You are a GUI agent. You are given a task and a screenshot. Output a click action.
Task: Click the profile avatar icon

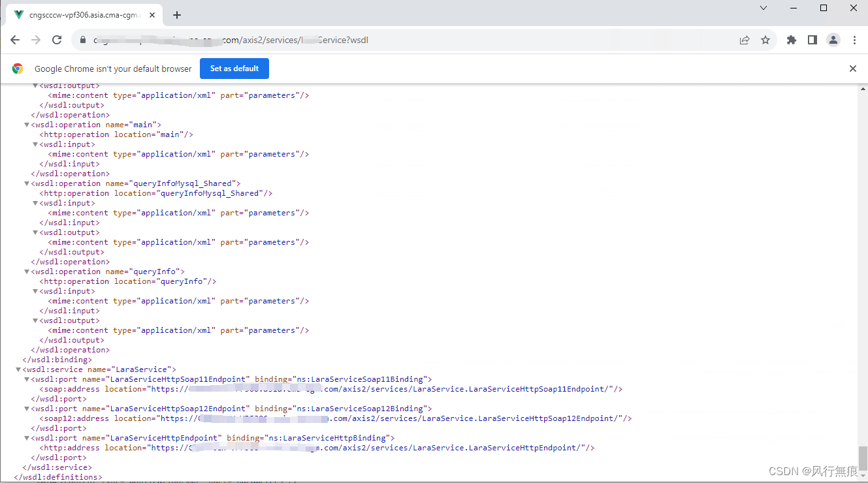(833, 40)
